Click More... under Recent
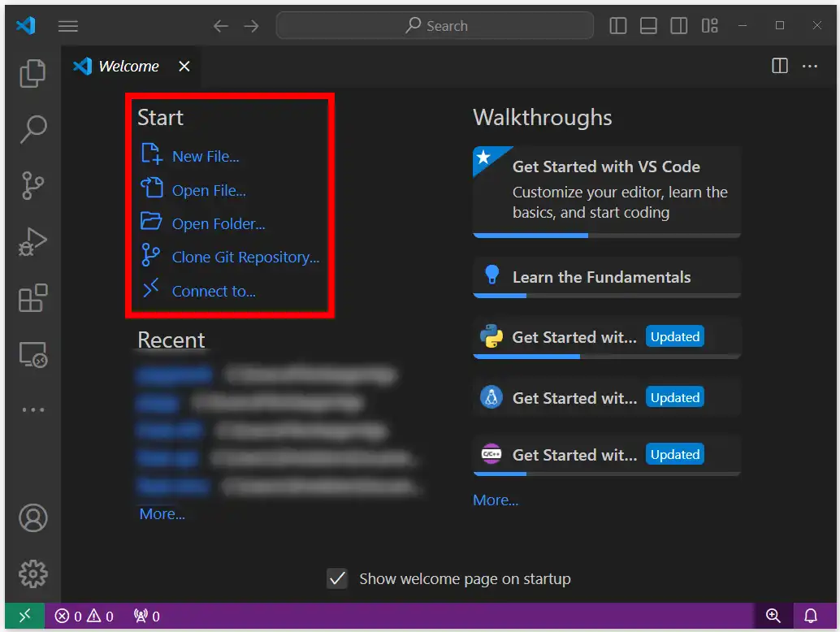840x632 pixels. [162, 513]
